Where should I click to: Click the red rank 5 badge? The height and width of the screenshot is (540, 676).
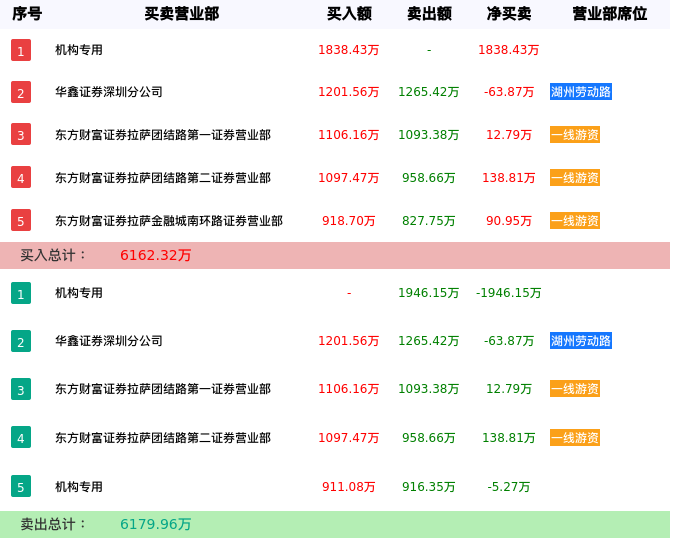pyautogui.click(x=21, y=220)
